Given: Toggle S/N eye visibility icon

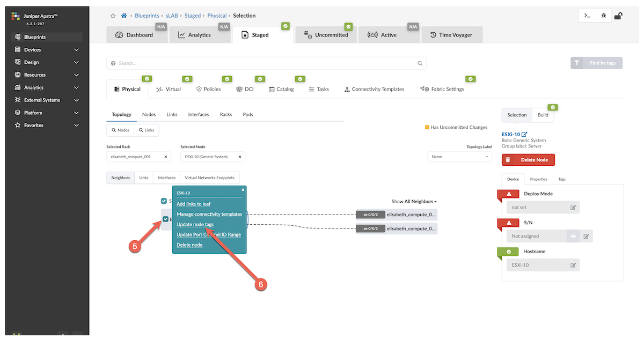Looking at the screenshot, I should (x=573, y=236).
